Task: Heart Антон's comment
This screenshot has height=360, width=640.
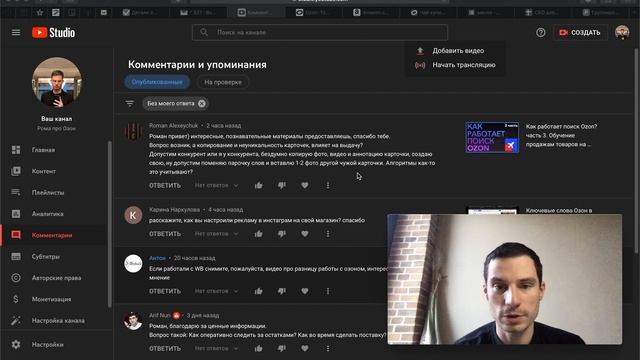Action: tap(304, 291)
